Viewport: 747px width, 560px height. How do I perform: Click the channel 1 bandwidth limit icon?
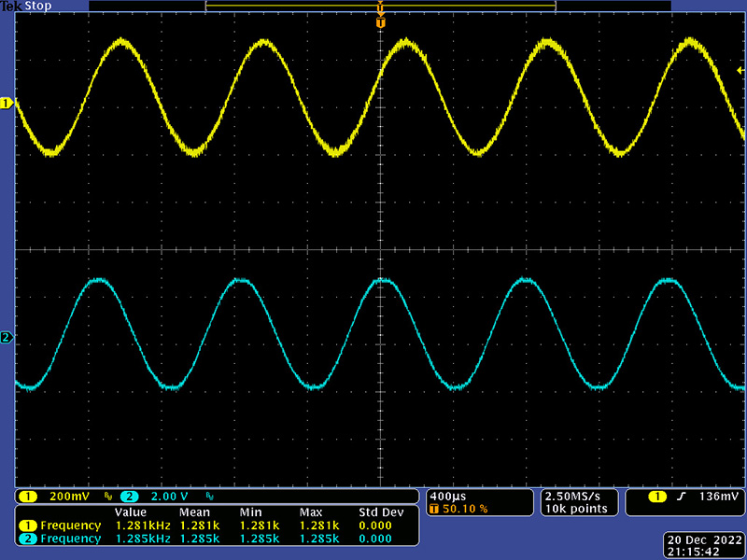coord(108,497)
